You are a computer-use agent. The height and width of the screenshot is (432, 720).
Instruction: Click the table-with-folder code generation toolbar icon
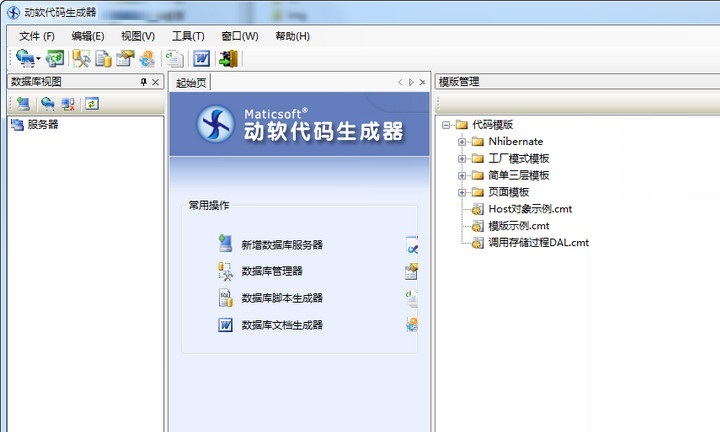coord(125,58)
